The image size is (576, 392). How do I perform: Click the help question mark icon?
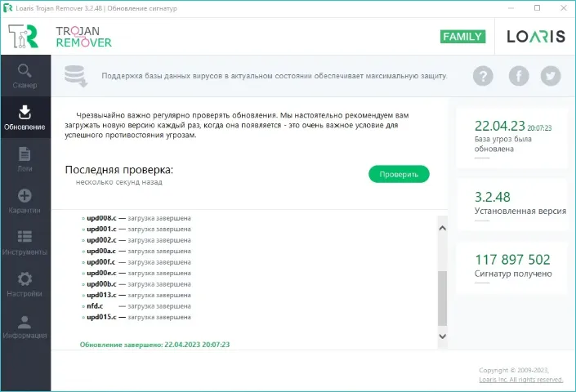tap(483, 76)
